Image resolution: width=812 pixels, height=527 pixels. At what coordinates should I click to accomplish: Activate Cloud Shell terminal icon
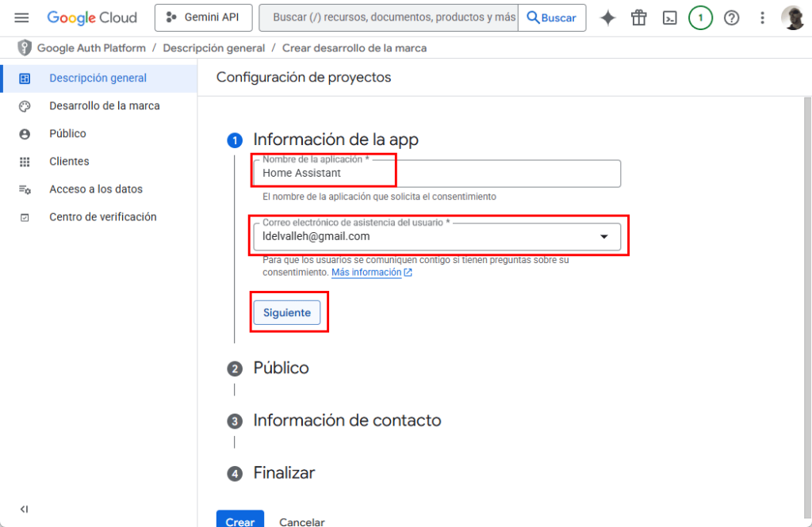click(670, 17)
